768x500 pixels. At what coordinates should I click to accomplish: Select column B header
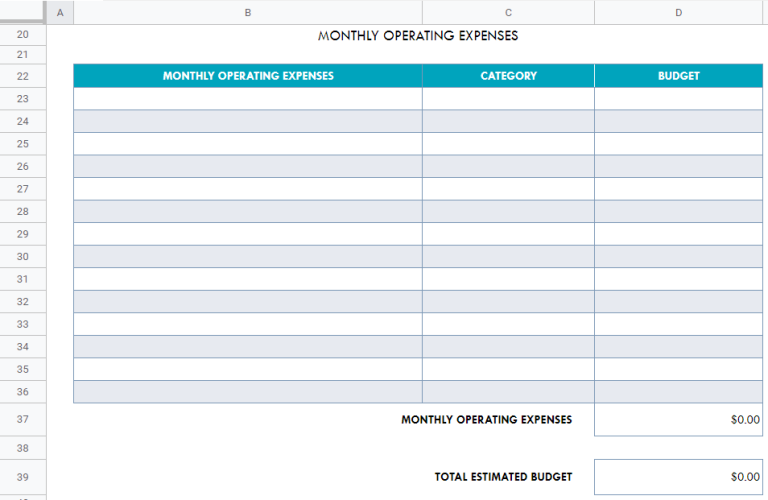point(248,13)
